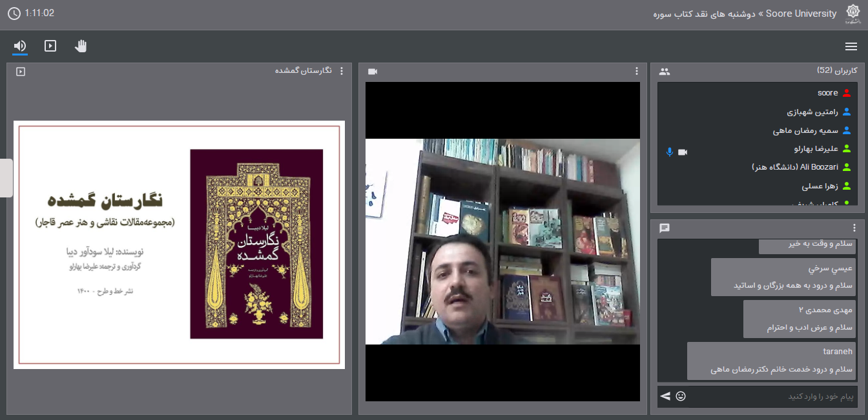This screenshot has height=420, width=868.
Task: Click microphone icon of علیرضا بهارلو
Action: [x=670, y=152]
